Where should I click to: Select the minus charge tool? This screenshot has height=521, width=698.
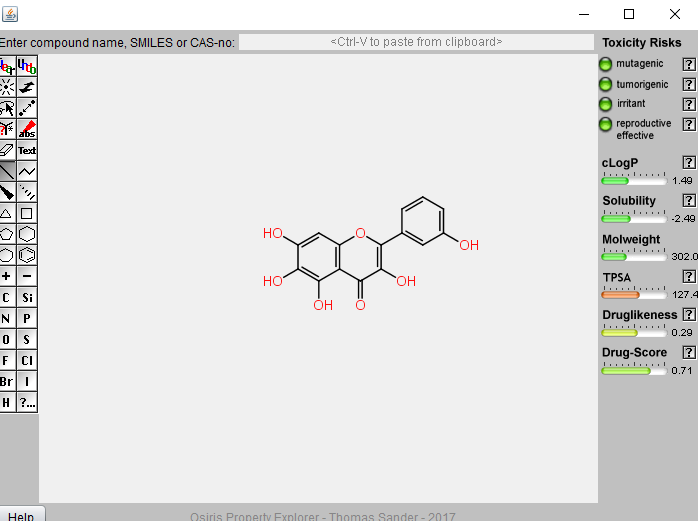pyautogui.click(x=27, y=276)
